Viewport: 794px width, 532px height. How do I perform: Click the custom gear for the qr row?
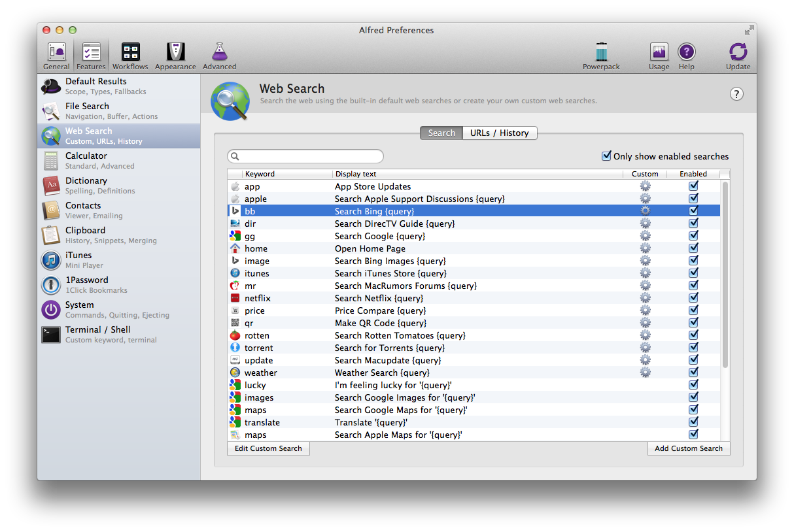[x=645, y=323]
